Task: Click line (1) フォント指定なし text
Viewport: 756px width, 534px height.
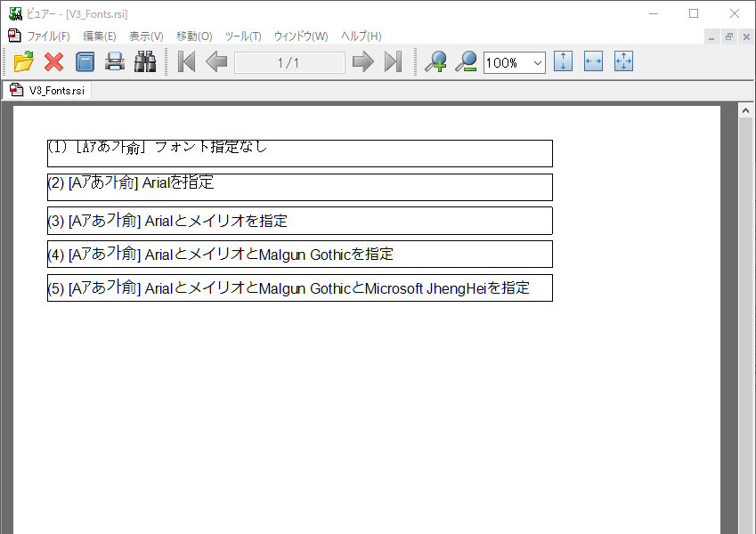Action: pos(158,147)
